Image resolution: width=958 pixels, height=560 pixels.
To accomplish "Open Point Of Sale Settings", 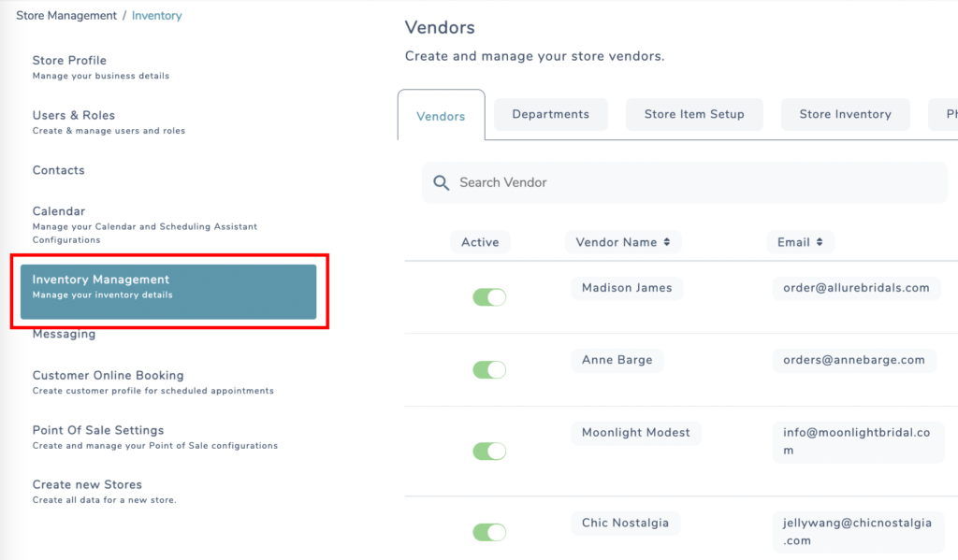I will (x=155, y=438).
